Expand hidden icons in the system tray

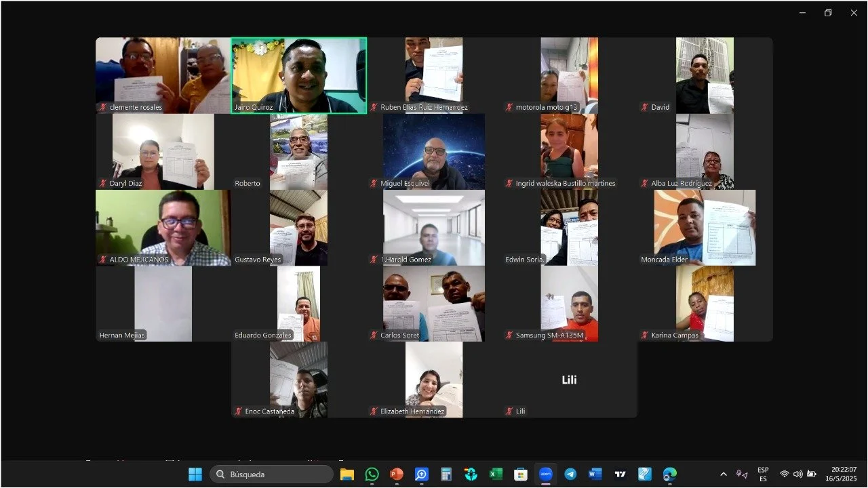point(724,474)
